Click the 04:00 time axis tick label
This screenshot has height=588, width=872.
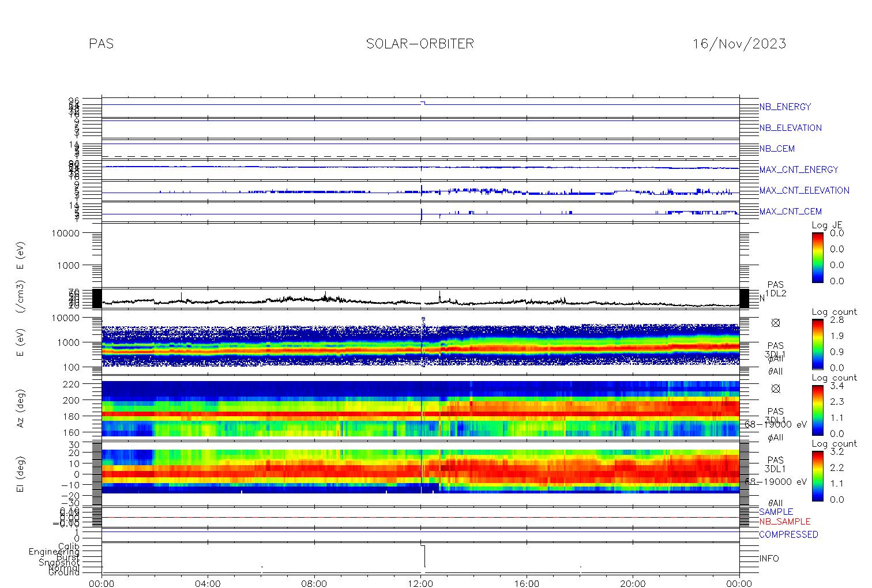click(x=208, y=583)
